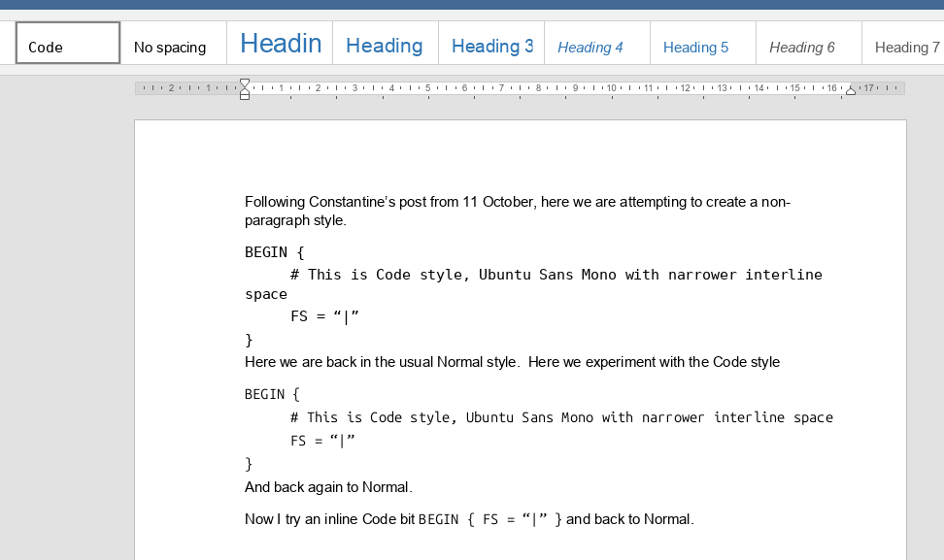Click the first line indent marker on ruler
Viewport: 944px width, 560px height.
245,82
